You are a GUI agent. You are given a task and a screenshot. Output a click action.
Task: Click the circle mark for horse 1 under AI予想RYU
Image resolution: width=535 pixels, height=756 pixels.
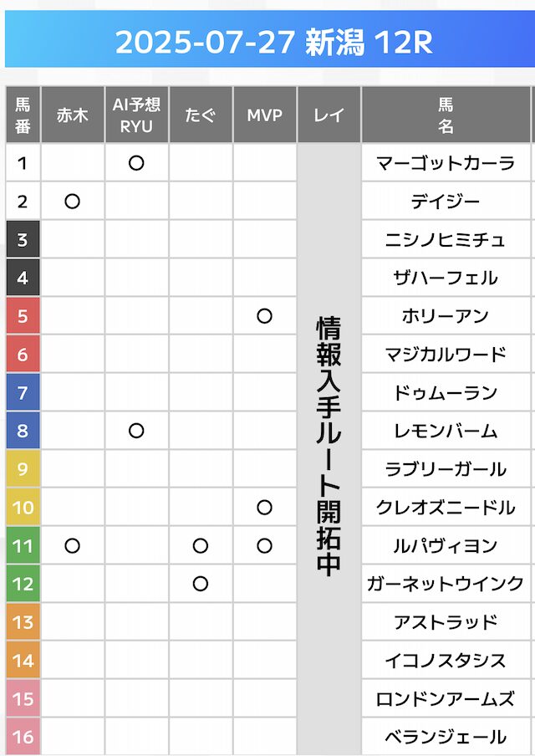click(136, 163)
